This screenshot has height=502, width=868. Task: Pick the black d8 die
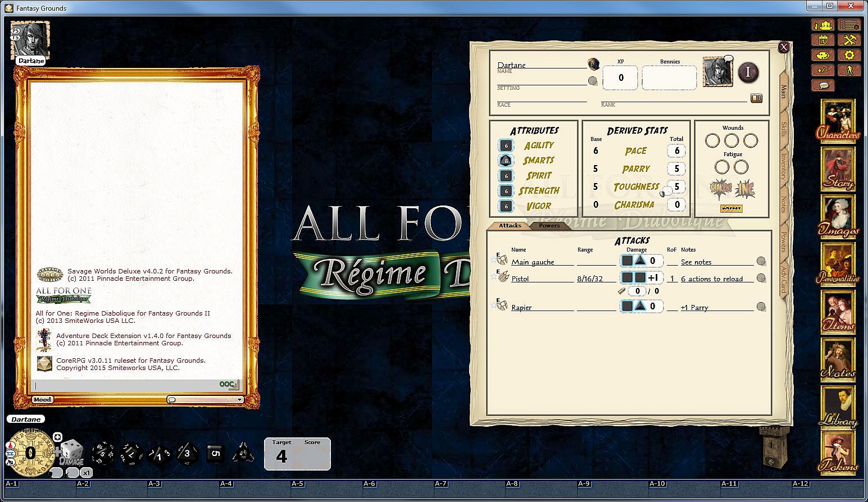tap(188, 453)
